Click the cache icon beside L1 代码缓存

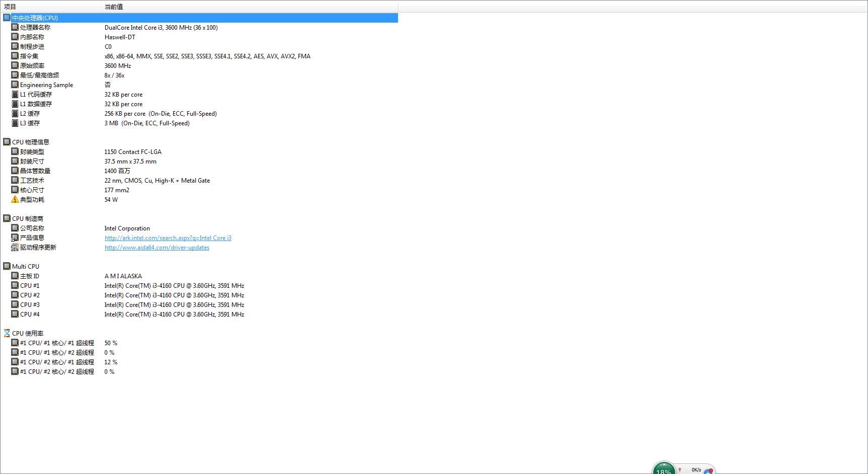click(x=15, y=94)
